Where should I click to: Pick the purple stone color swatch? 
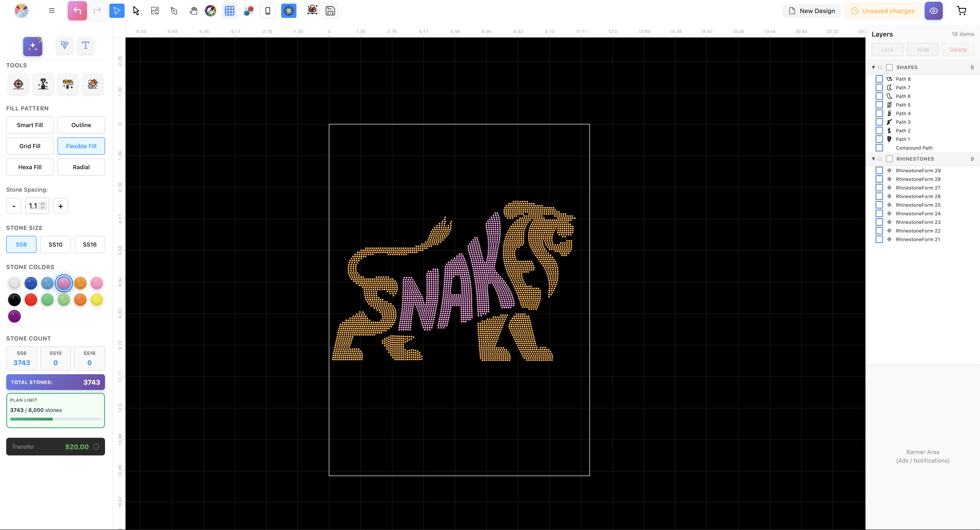pyautogui.click(x=15, y=316)
